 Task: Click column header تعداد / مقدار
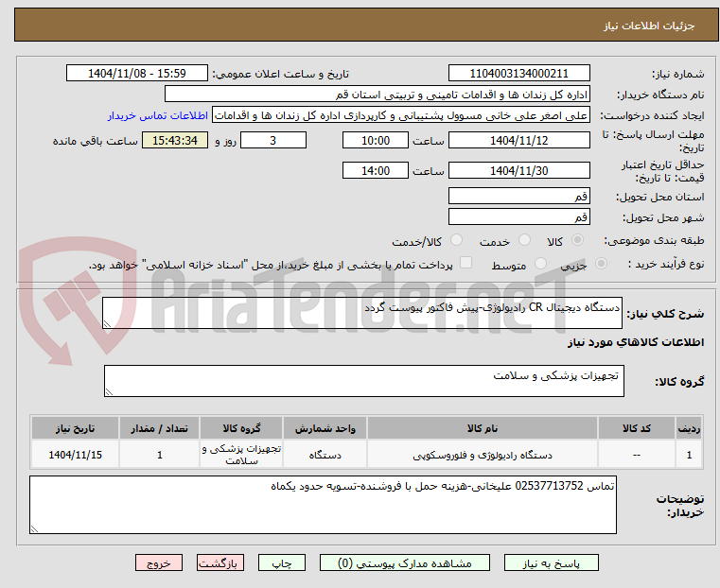159,428
